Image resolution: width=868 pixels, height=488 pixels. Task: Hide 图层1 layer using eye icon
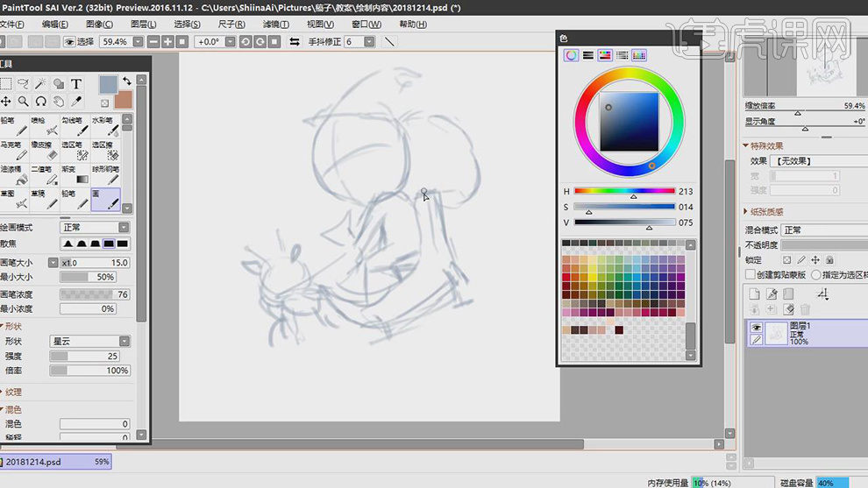click(756, 328)
